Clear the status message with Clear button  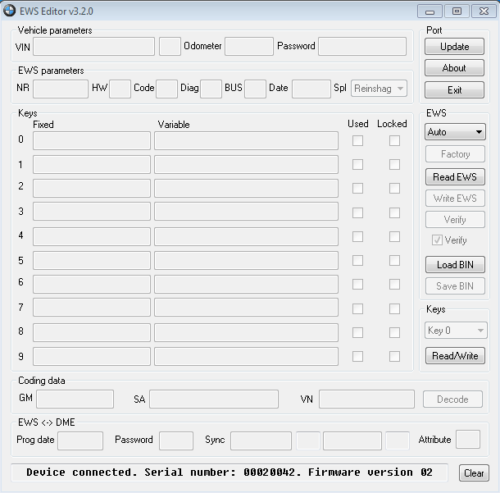pyautogui.click(x=474, y=473)
